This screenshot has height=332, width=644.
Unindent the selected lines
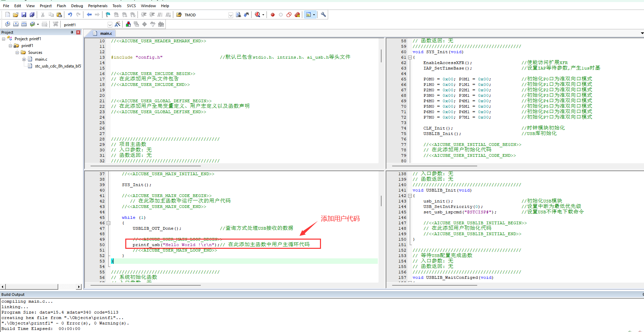pyautogui.click(x=152, y=15)
